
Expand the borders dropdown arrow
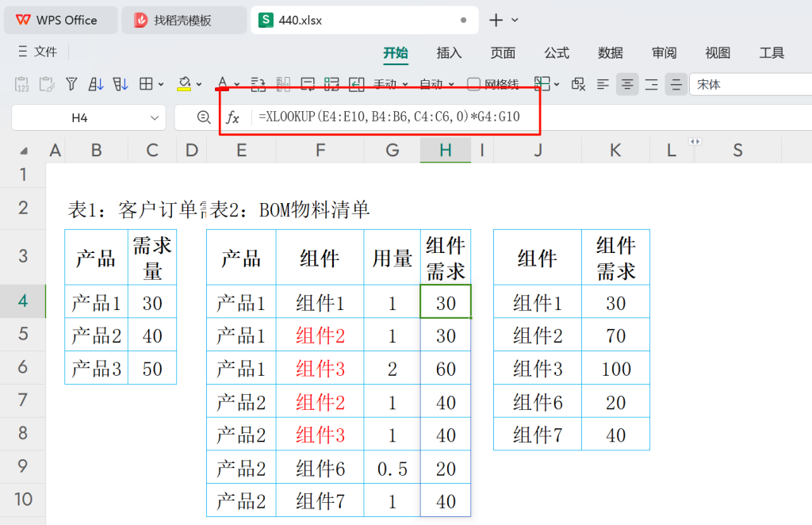pos(161,84)
